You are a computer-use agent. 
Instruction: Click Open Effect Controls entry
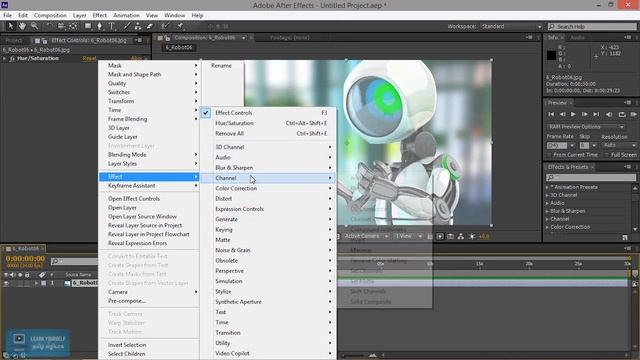pyautogui.click(x=149, y=199)
